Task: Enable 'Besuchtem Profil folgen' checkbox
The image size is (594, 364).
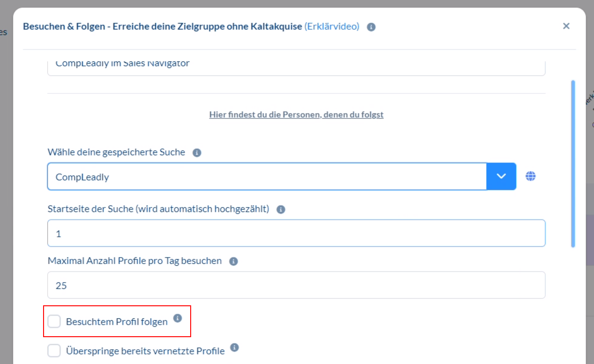Action: [54, 321]
